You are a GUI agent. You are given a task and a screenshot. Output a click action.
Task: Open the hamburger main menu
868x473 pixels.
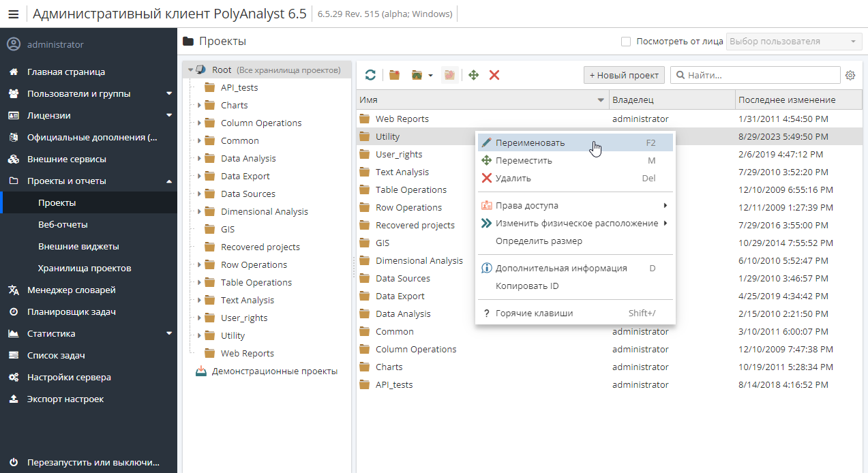(14, 14)
